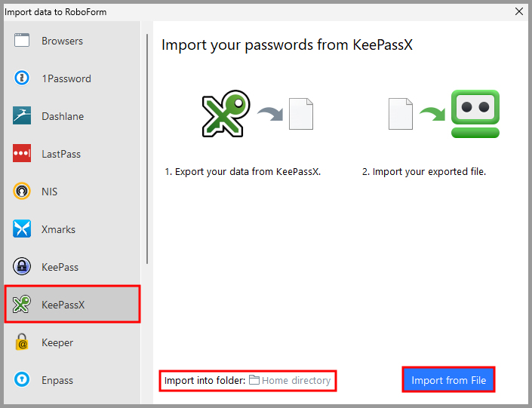Click the sidebar vertical scrollbar
This screenshot has height=408, width=532.
point(147,149)
